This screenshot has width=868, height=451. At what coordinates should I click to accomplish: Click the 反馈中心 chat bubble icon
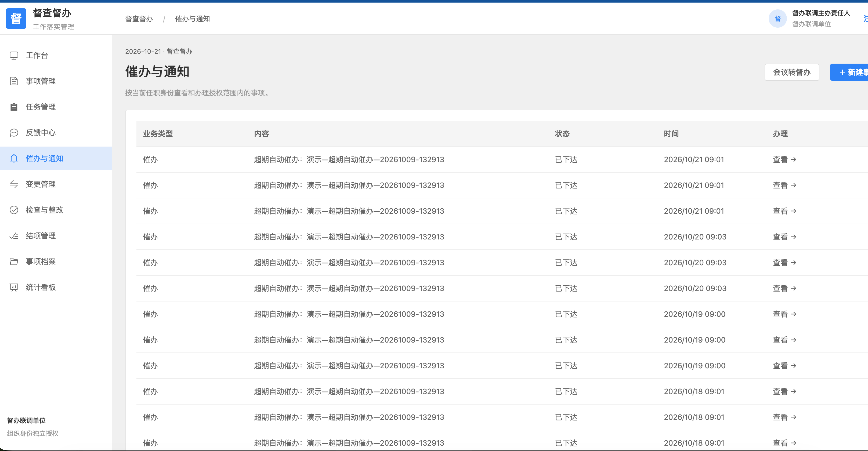click(x=14, y=133)
